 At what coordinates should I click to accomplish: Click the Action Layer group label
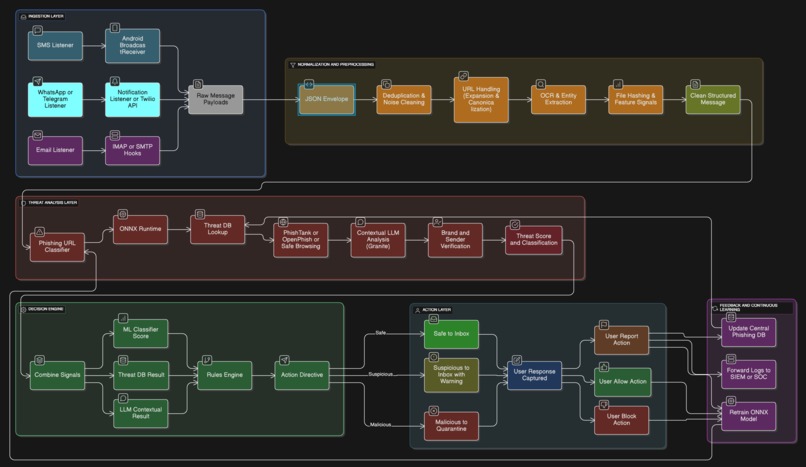tap(436, 310)
